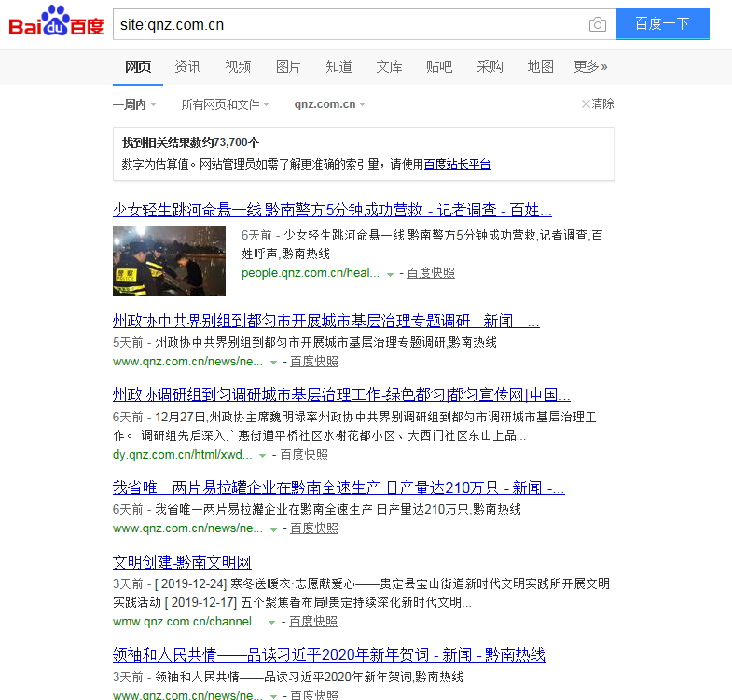Switch to the 网页 tab

[138, 67]
